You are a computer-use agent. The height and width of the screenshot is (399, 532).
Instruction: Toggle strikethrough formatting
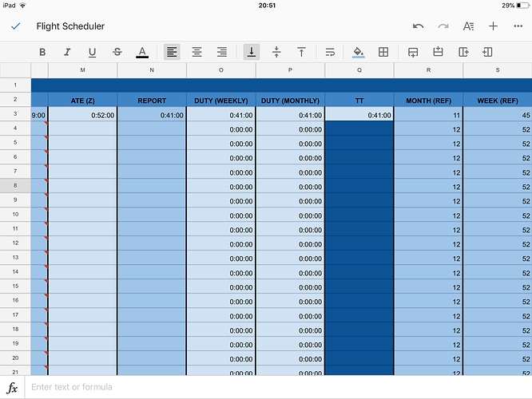click(x=117, y=52)
